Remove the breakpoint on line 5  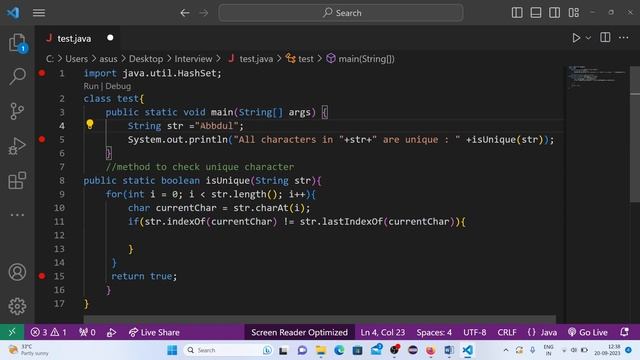tap(42, 139)
